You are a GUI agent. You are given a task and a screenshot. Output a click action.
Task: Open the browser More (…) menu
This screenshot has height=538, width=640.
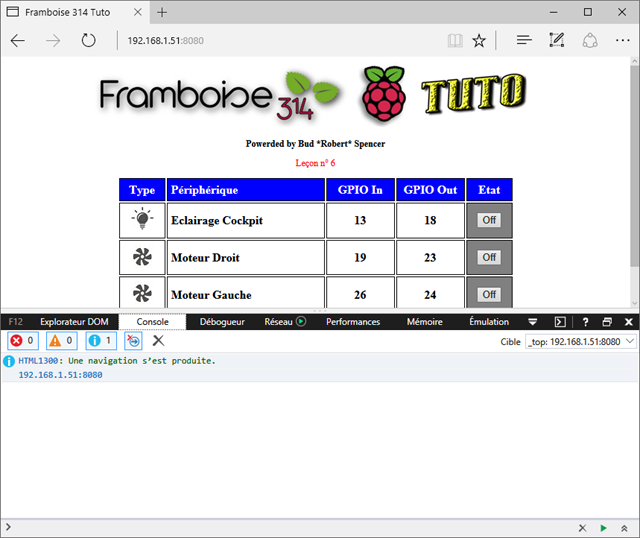623,41
